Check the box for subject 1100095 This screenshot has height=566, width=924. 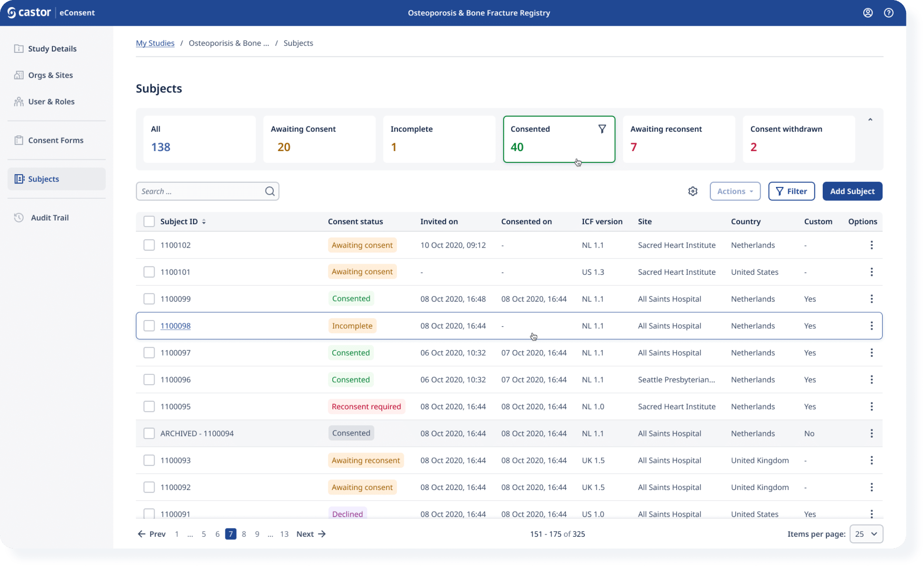(149, 407)
